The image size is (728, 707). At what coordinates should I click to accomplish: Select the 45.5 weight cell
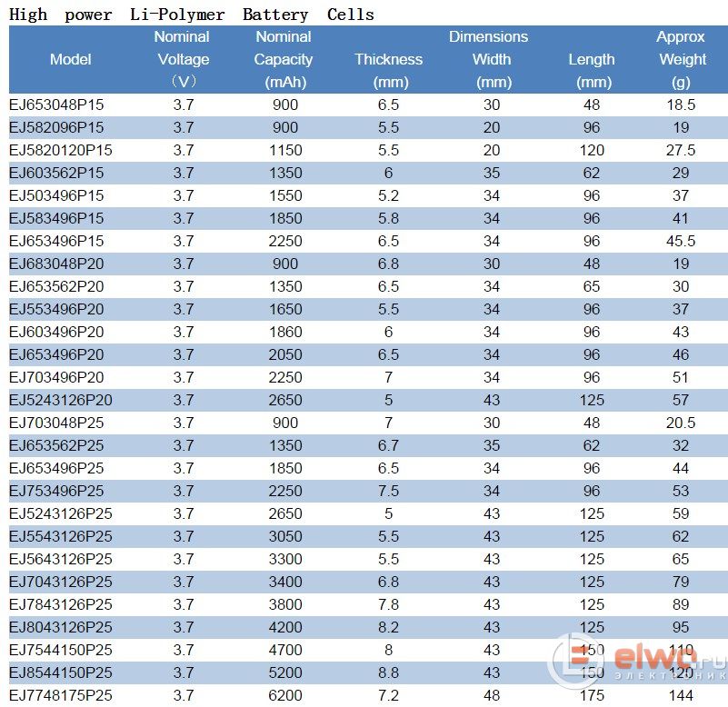[681, 241]
